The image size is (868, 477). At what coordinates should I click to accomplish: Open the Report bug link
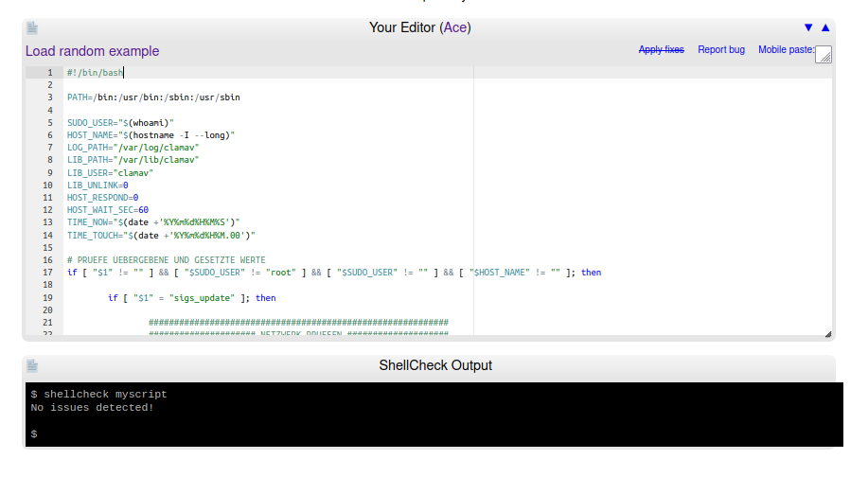pos(720,50)
